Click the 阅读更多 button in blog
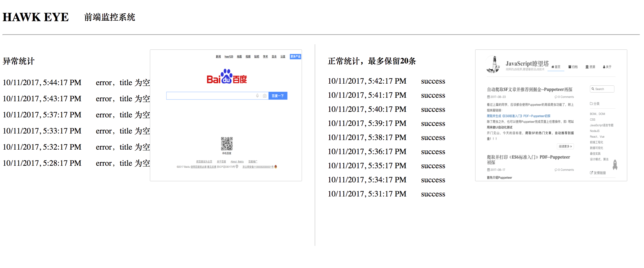 click(565, 146)
